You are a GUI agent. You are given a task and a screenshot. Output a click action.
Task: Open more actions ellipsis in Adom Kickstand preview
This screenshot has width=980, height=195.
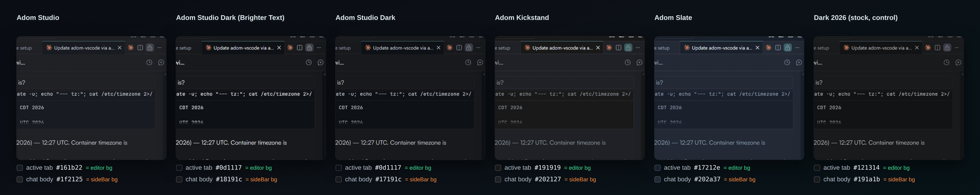638,48
